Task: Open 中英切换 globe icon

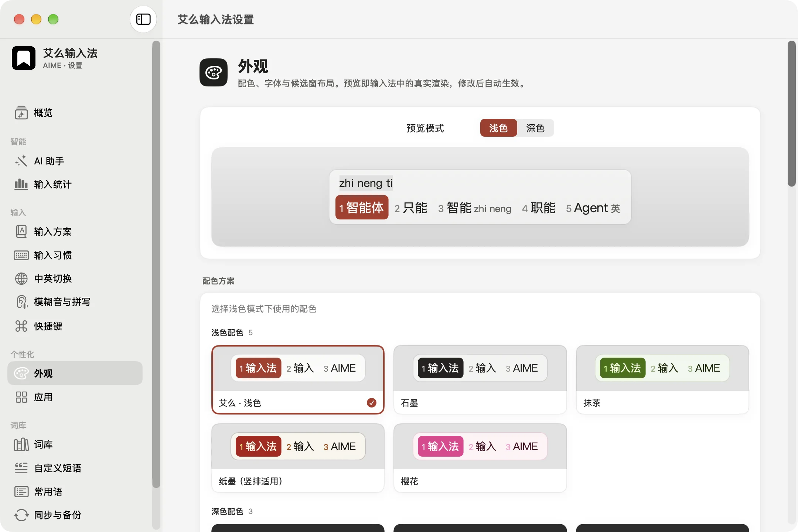Action: click(21, 279)
